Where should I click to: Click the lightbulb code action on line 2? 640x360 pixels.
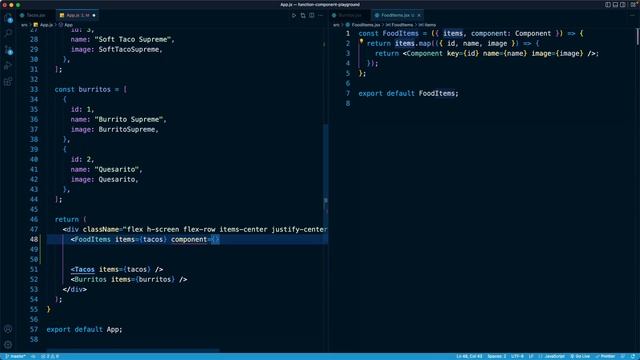(361, 42)
